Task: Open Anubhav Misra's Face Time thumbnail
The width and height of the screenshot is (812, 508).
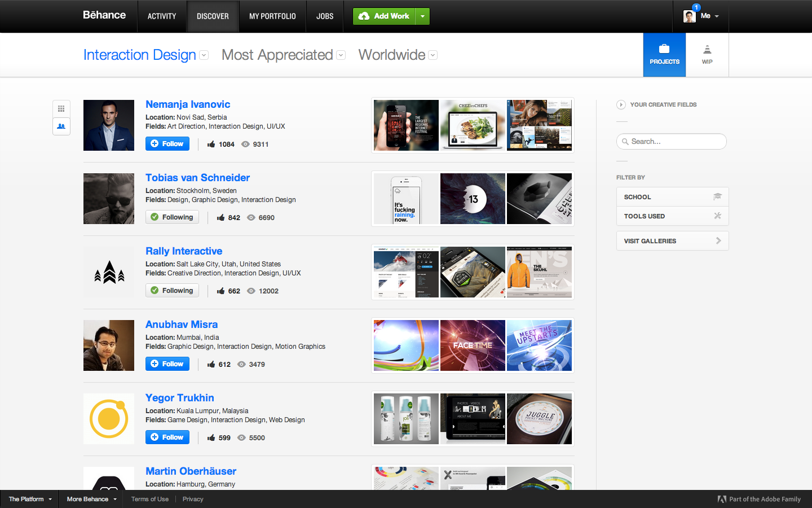Action: [x=473, y=345]
